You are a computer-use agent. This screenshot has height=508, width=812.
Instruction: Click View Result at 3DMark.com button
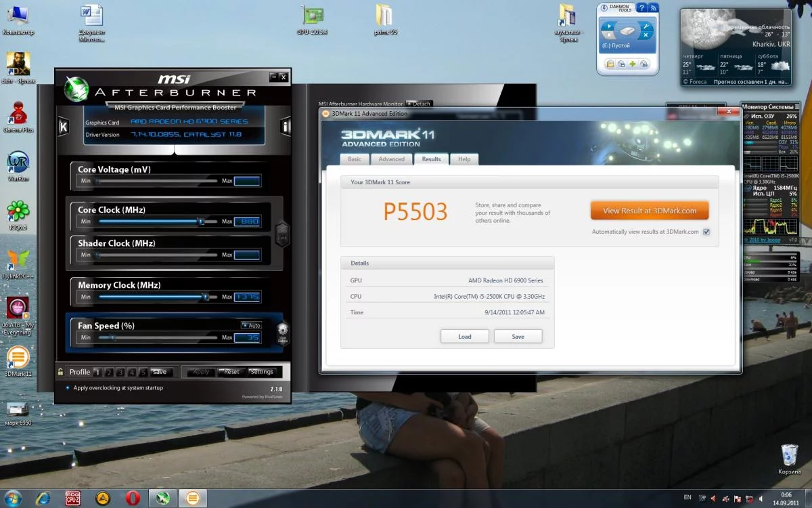(649, 211)
